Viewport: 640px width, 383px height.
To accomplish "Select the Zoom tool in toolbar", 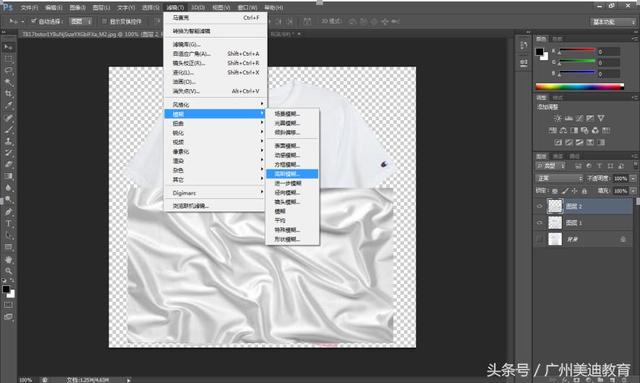I will tap(8, 271).
